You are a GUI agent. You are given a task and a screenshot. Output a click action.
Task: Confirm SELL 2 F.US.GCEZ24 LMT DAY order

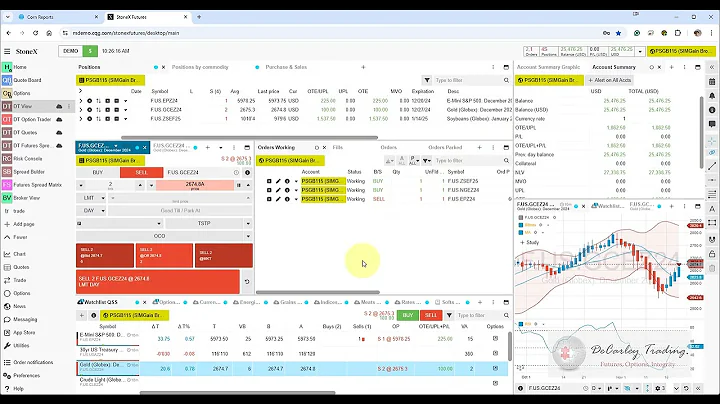click(x=158, y=282)
